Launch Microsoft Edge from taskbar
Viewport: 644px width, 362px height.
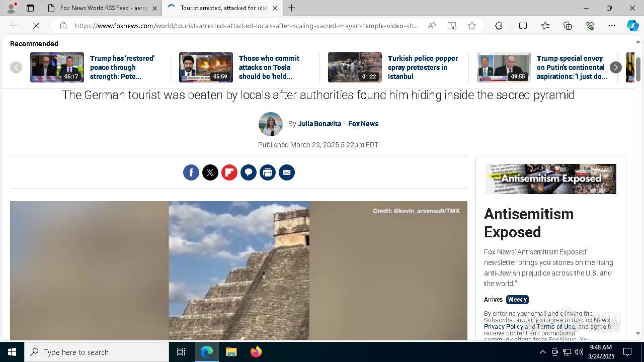[x=207, y=352]
